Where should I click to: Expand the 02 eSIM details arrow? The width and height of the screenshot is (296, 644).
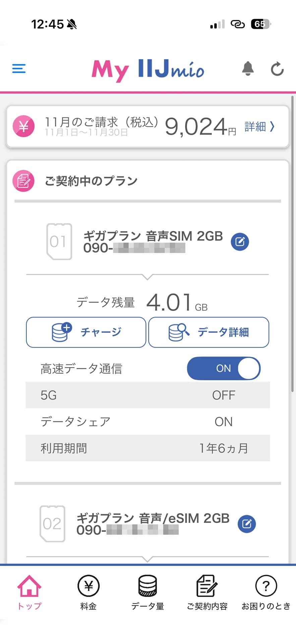click(147, 558)
